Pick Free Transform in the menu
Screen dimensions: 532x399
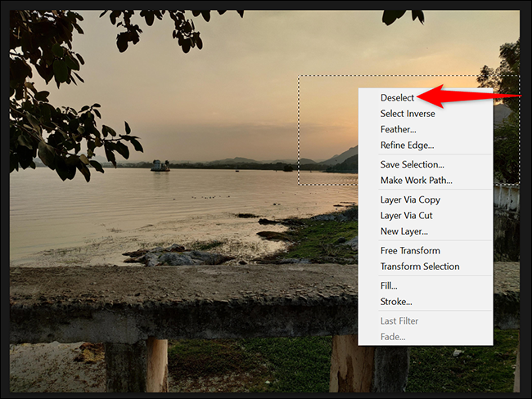[x=409, y=250]
